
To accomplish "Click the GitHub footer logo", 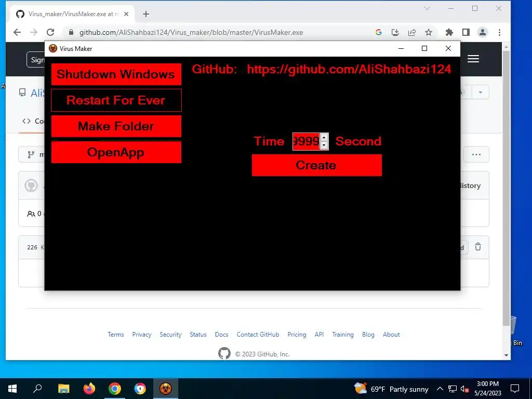I will (224, 353).
